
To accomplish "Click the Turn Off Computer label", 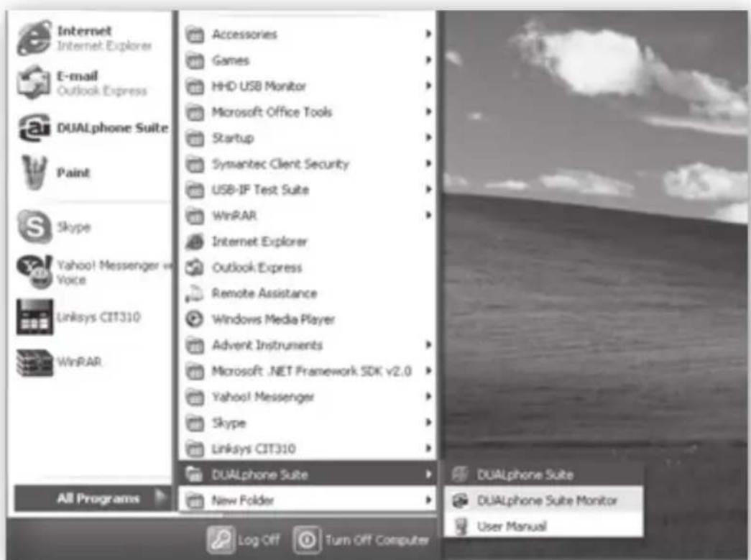I will click(x=377, y=541).
